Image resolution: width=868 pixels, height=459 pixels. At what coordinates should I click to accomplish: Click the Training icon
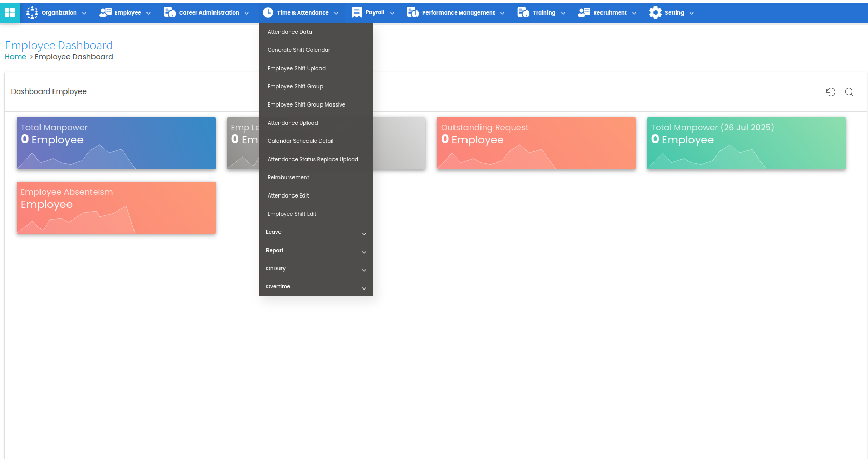tap(524, 12)
